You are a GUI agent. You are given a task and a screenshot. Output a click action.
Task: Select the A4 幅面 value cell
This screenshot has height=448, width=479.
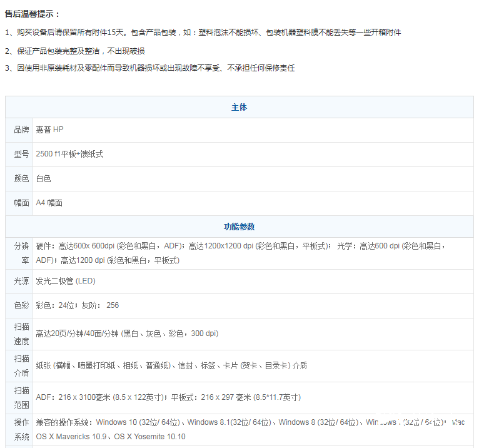point(49,203)
